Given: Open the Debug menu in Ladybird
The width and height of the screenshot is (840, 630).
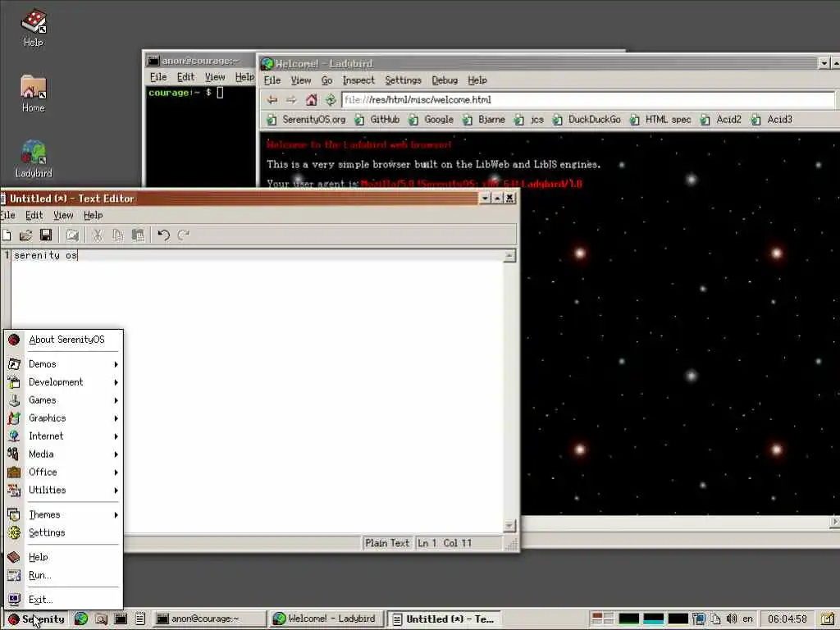Looking at the screenshot, I should click(x=445, y=80).
